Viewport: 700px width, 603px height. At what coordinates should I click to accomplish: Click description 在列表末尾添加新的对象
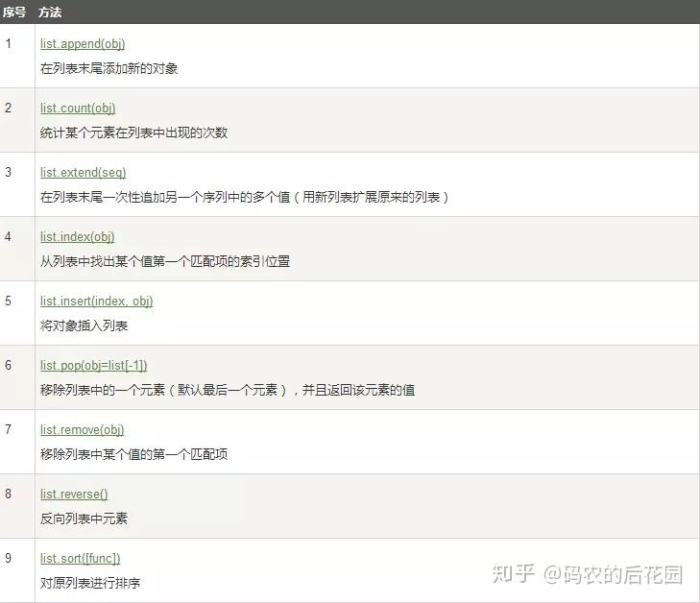[x=109, y=68]
